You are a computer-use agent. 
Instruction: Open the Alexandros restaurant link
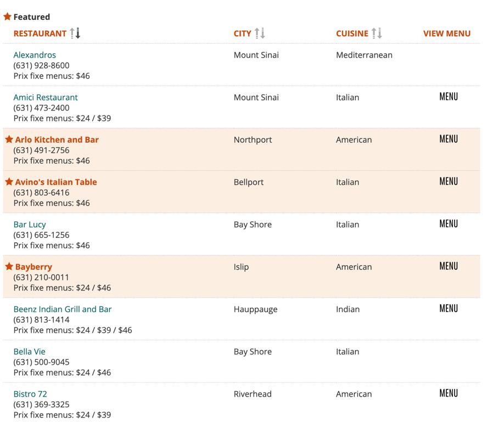(35, 55)
